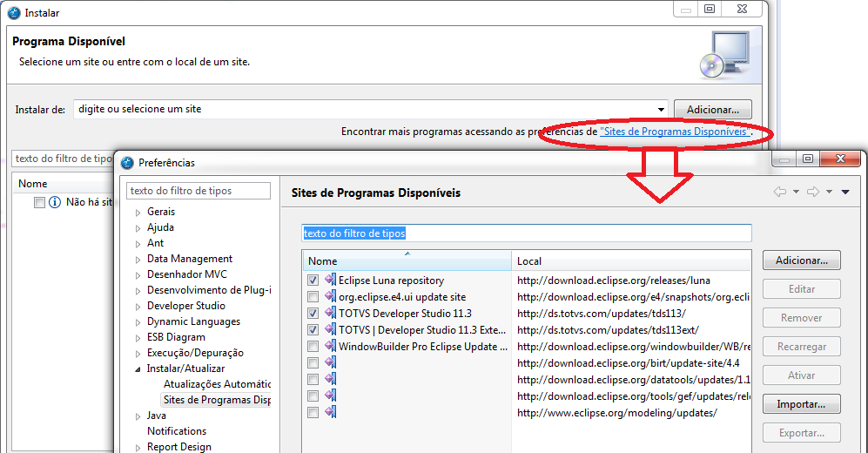The image size is (868, 453).
Task: Expand the Gerais tree node
Action: pyautogui.click(x=138, y=212)
